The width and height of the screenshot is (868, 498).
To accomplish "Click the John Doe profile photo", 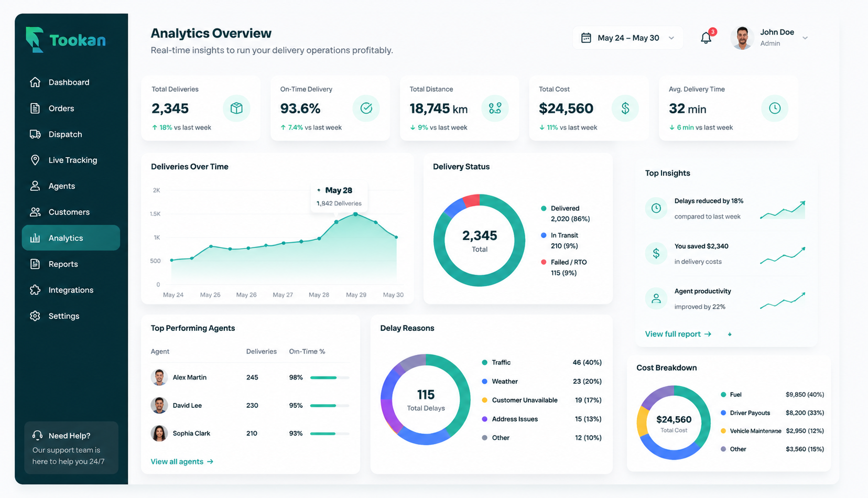I will tap(742, 38).
